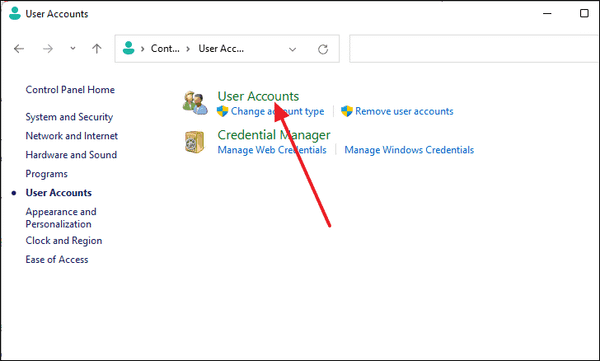600x361 pixels.
Task: Minimize the User Accounts window
Action: coord(547,13)
